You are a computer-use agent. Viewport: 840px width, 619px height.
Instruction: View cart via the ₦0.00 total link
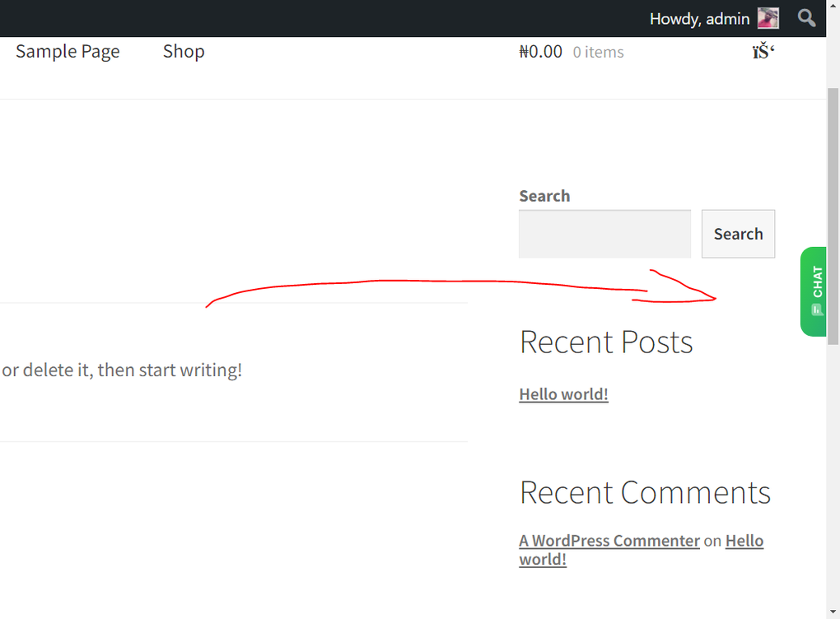pos(540,51)
